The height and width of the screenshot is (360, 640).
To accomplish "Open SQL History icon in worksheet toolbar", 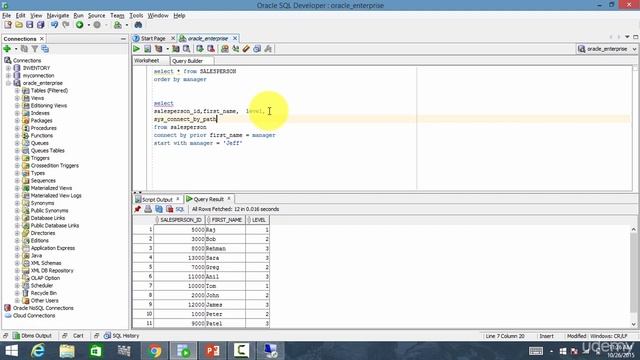I will point(257,49).
